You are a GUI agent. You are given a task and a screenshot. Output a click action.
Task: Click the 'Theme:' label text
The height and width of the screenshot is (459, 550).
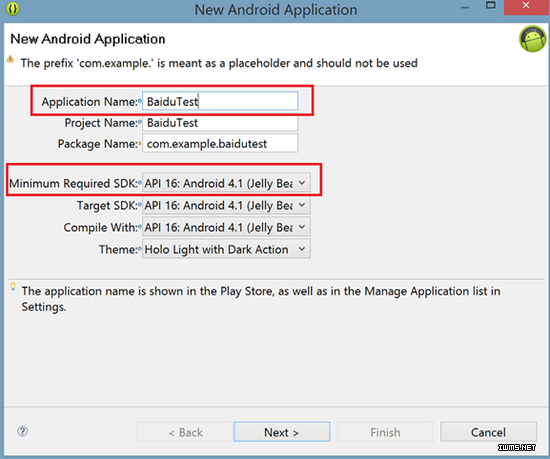(x=119, y=249)
